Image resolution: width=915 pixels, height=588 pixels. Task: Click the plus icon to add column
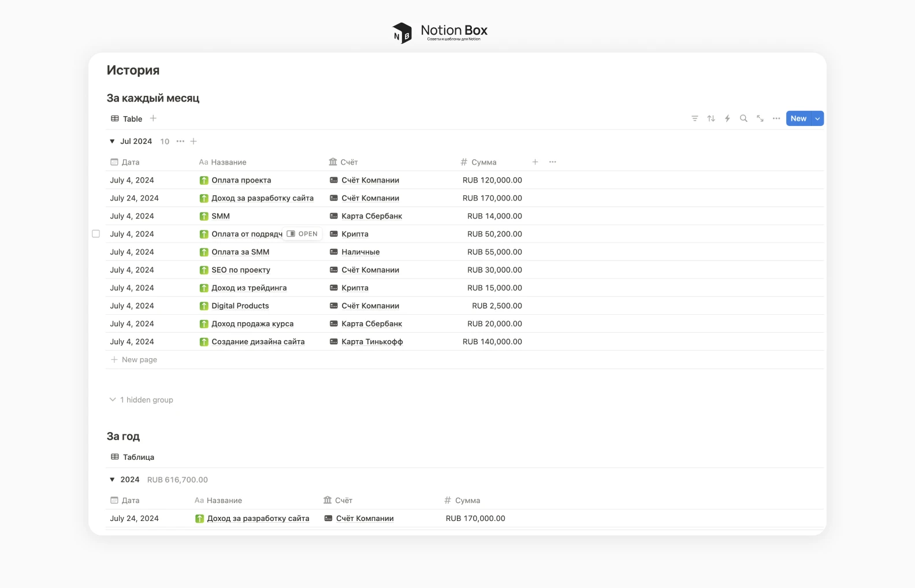pos(535,162)
